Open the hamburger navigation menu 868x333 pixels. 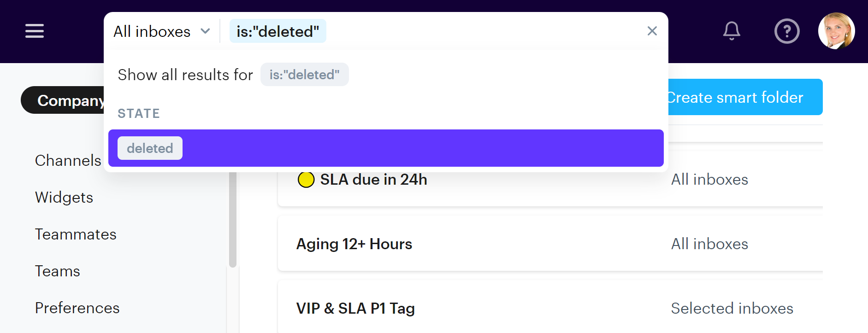[x=35, y=31]
